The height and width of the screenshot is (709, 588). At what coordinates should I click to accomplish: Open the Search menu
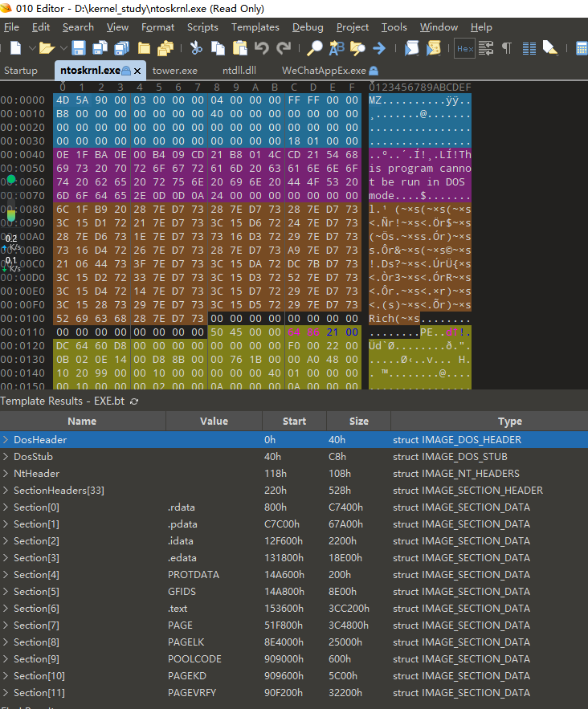[78, 27]
